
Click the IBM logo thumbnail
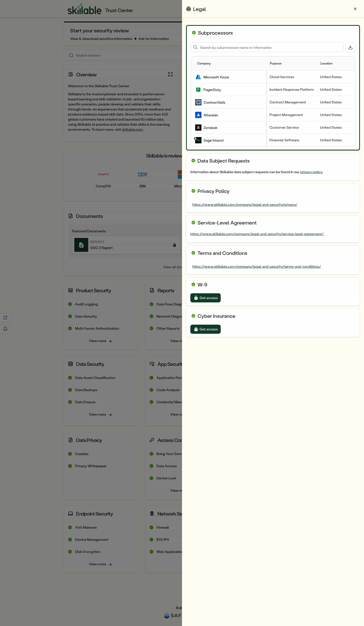coord(143,174)
